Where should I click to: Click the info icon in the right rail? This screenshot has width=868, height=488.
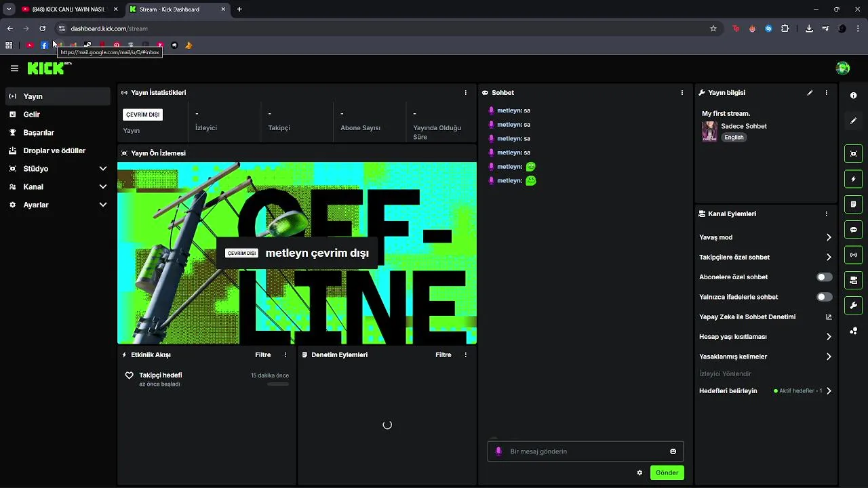853,96
